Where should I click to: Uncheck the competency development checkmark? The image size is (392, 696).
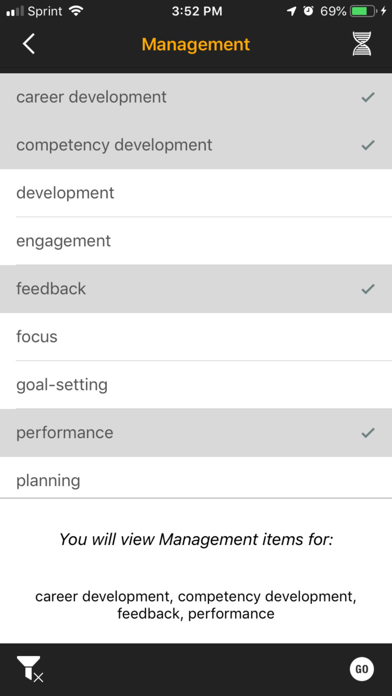[368, 145]
